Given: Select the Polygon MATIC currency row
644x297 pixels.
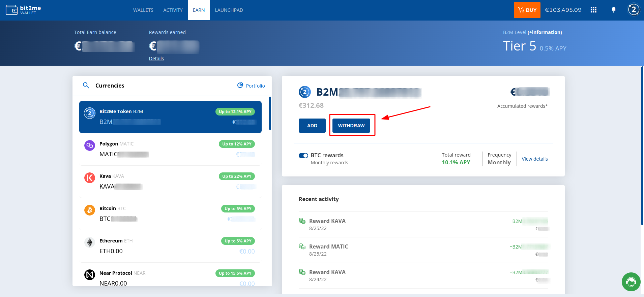Looking at the screenshot, I should point(170,149).
